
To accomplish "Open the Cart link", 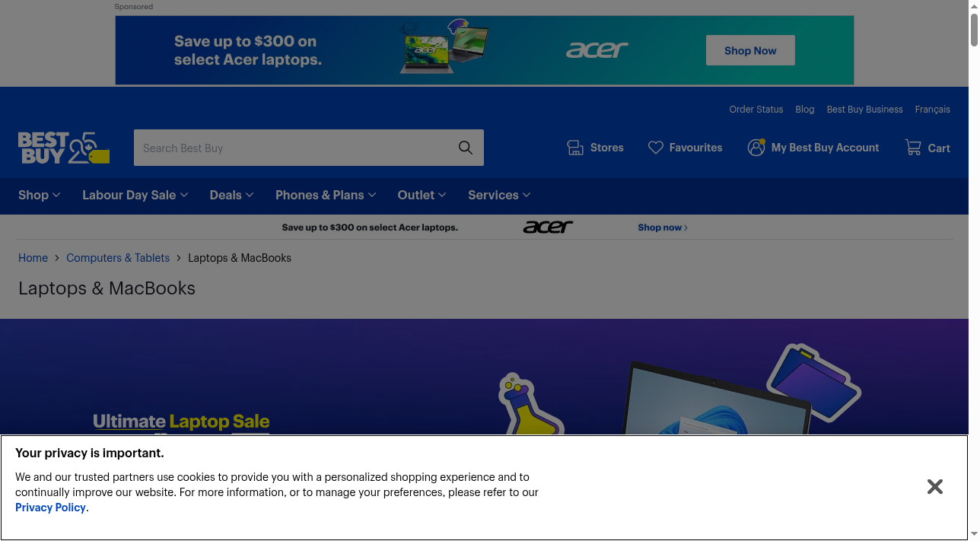I will coord(939,148).
